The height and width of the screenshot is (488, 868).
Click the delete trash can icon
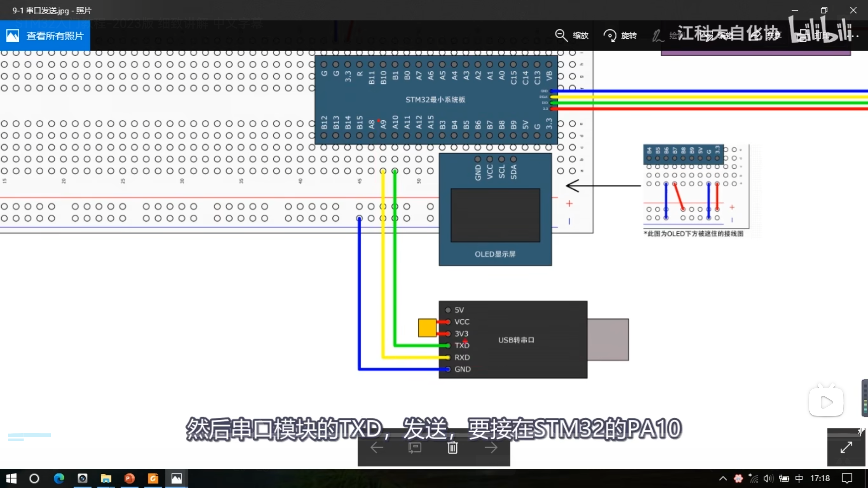coord(452,448)
